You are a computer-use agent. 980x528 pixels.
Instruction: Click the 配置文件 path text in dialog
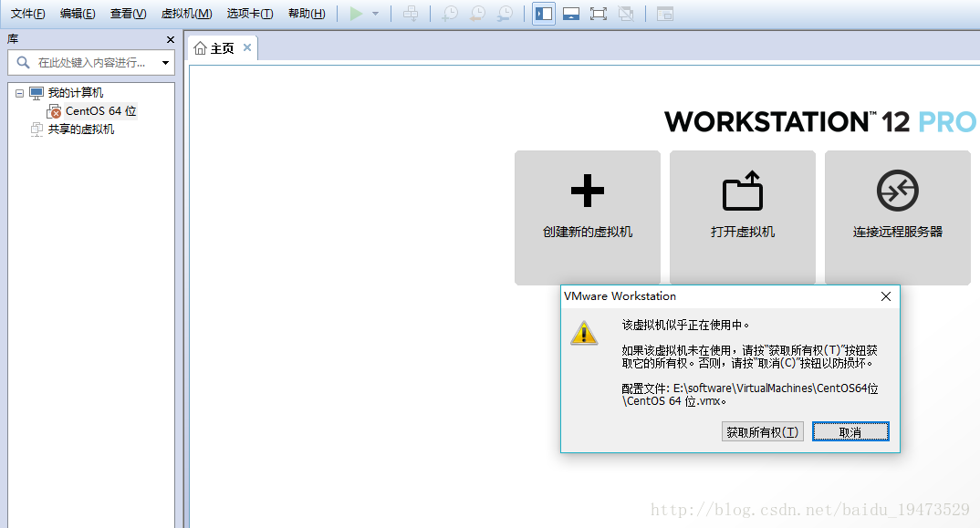[x=750, y=394]
